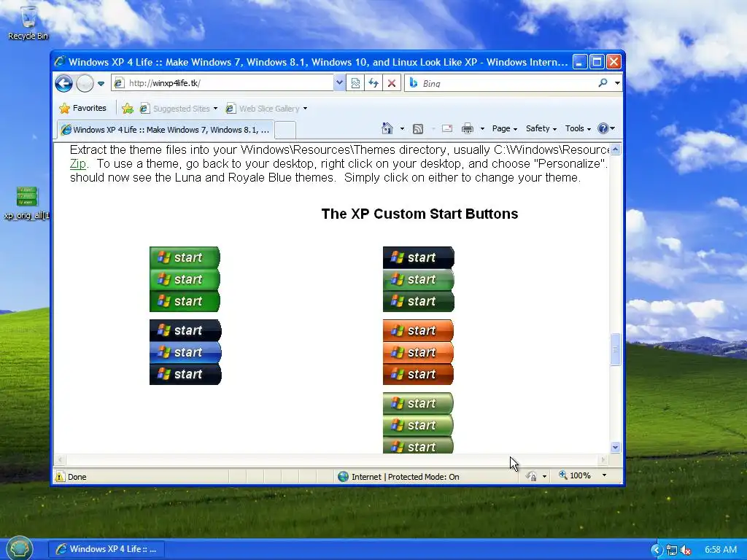Click the Bing search box

click(x=500, y=83)
